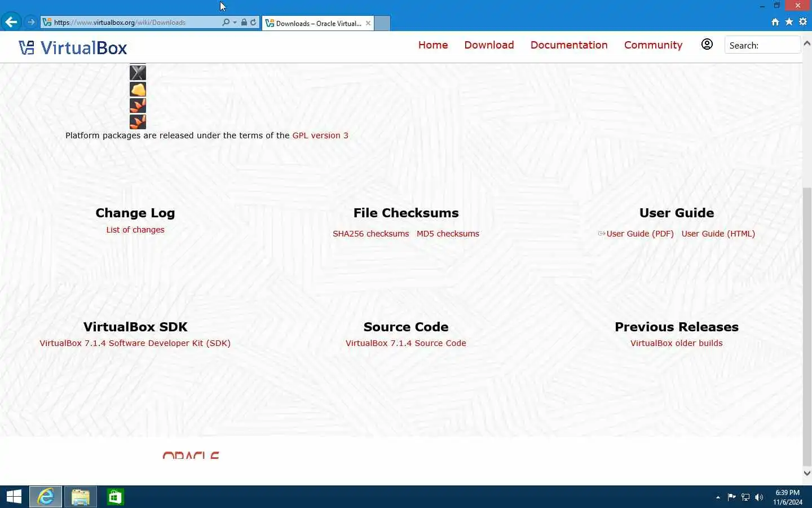Open the browser Home icon
The height and width of the screenshot is (508, 812).
[775, 22]
